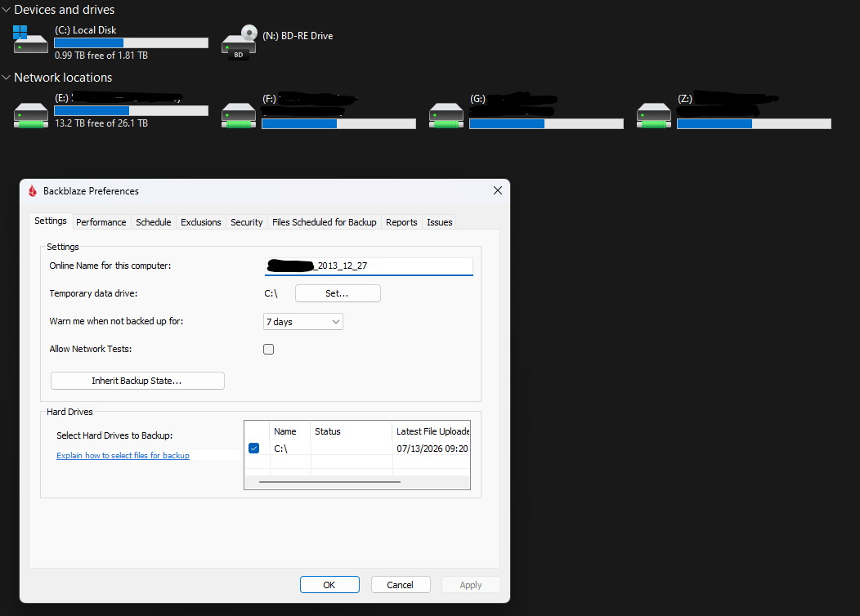Viewport: 860px width, 616px height.
Task: Click the Online Name input field
Action: pyautogui.click(x=369, y=266)
